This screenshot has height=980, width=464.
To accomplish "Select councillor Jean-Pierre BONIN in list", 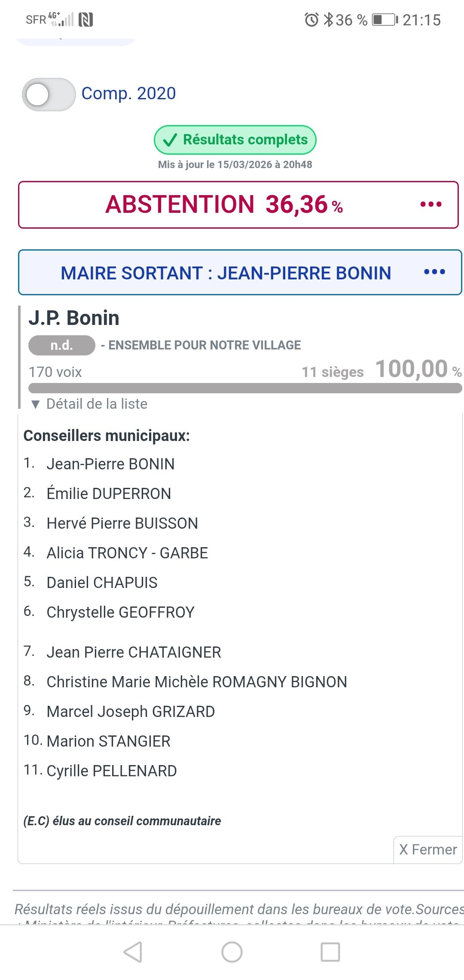I will [110, 464].
